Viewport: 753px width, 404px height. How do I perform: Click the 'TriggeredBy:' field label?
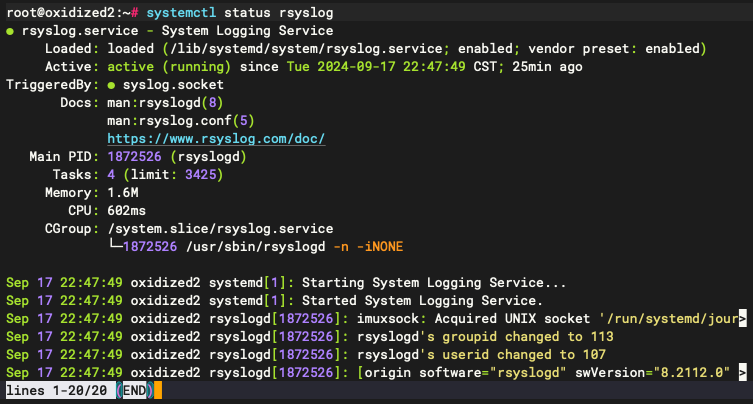point(52,85)
